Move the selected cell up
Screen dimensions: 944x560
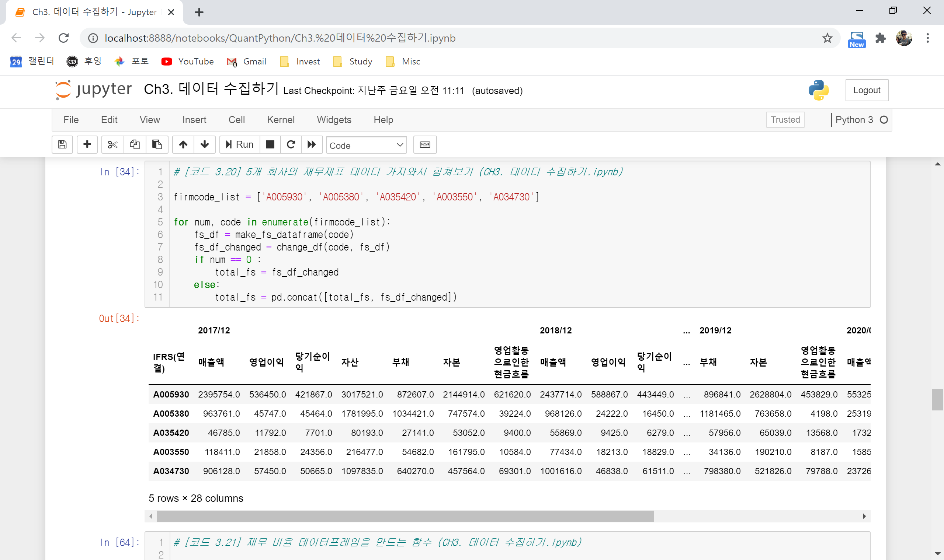tap(183, 145)
